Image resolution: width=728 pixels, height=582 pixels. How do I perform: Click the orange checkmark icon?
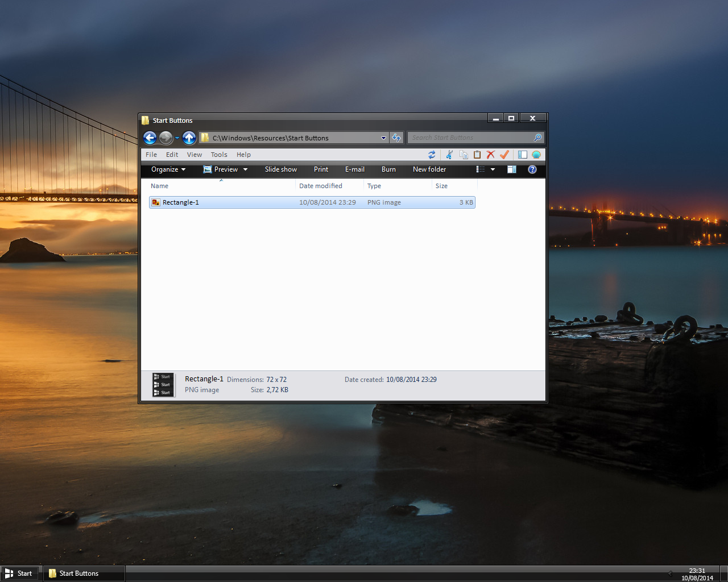[x=504, y=155]
